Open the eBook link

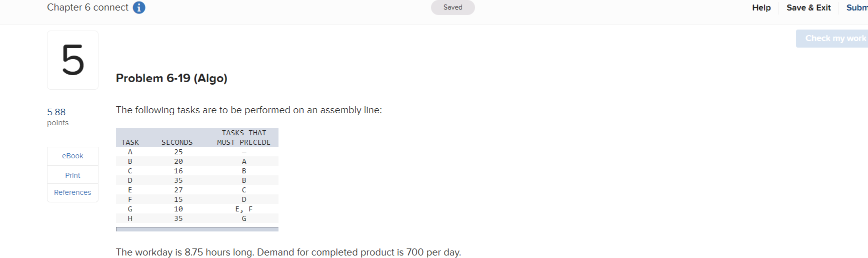[x=72, y=156]
